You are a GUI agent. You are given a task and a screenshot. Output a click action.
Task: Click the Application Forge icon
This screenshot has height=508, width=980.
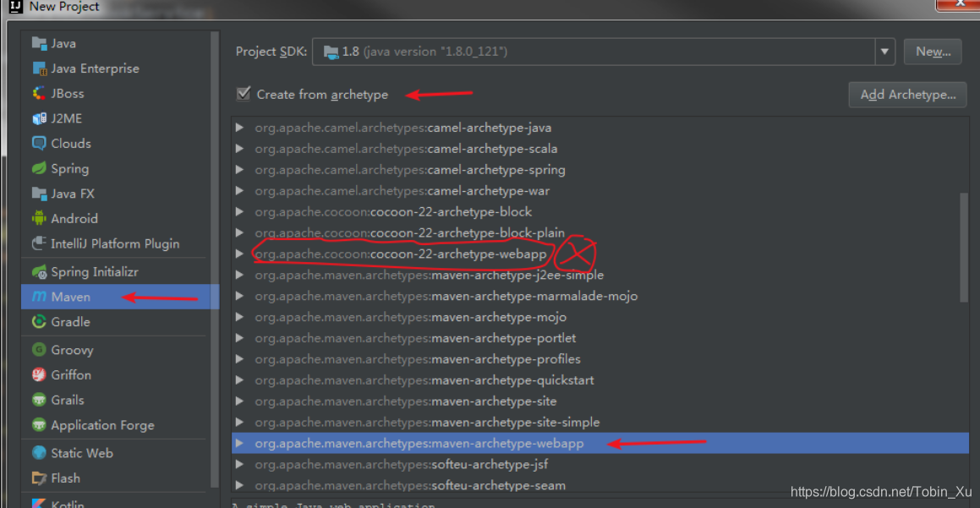coord(39,425)
